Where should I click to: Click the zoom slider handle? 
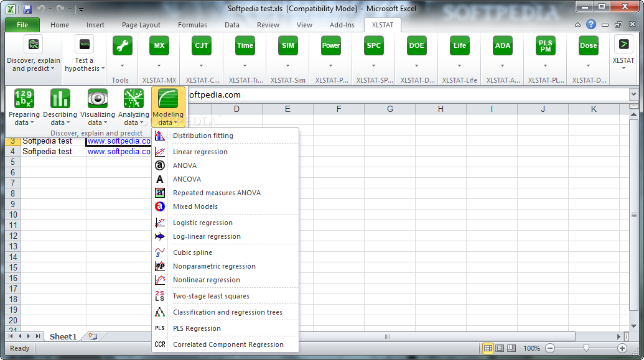(586, 348)
